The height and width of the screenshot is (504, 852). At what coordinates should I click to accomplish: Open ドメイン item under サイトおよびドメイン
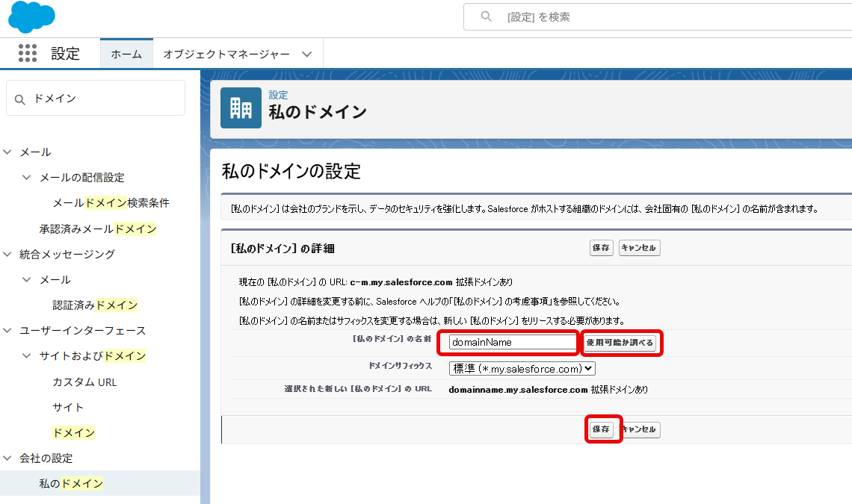tap(73, 433)
